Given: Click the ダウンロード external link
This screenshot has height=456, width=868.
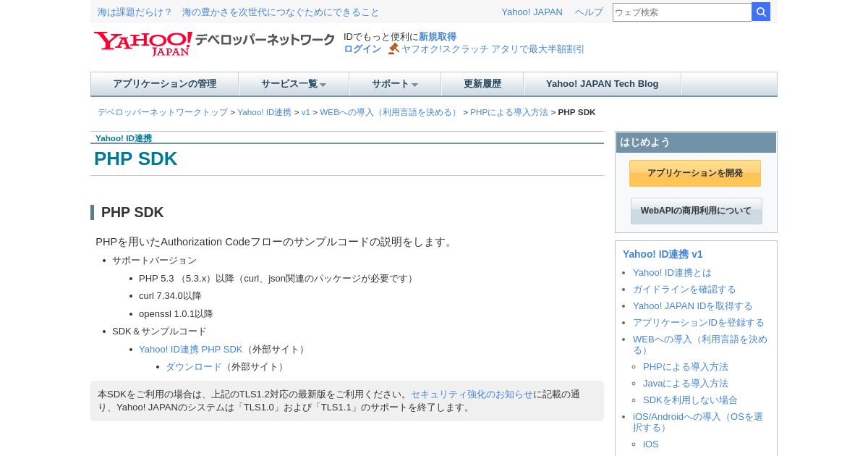Looking at the screenshot, I should (x=194, y=367).
